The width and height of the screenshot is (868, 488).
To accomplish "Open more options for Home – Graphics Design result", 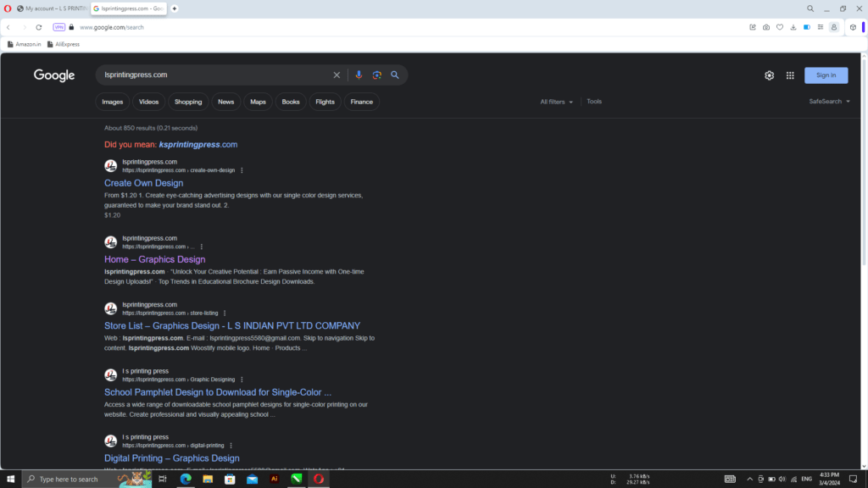I will click(202, 247).
